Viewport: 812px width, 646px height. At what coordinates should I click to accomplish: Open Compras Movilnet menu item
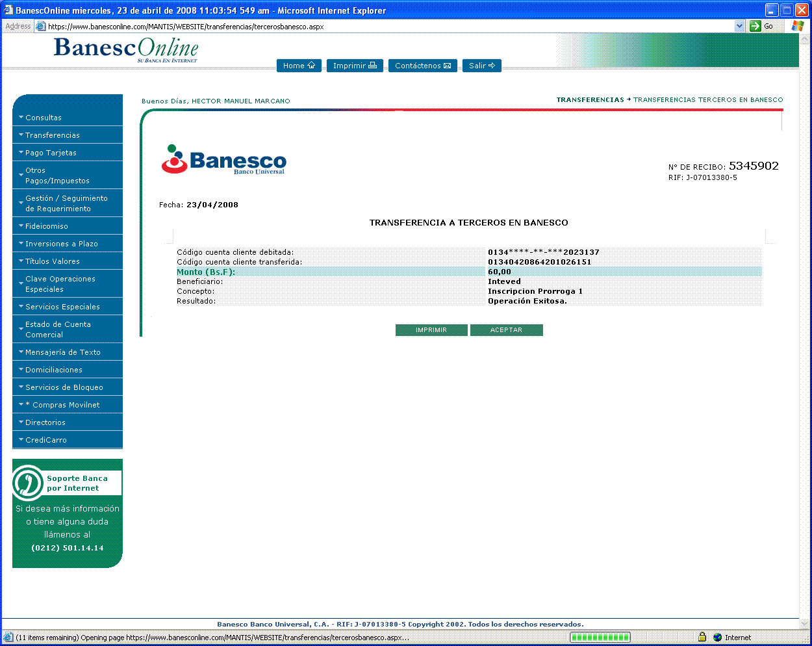pos(68,405)
